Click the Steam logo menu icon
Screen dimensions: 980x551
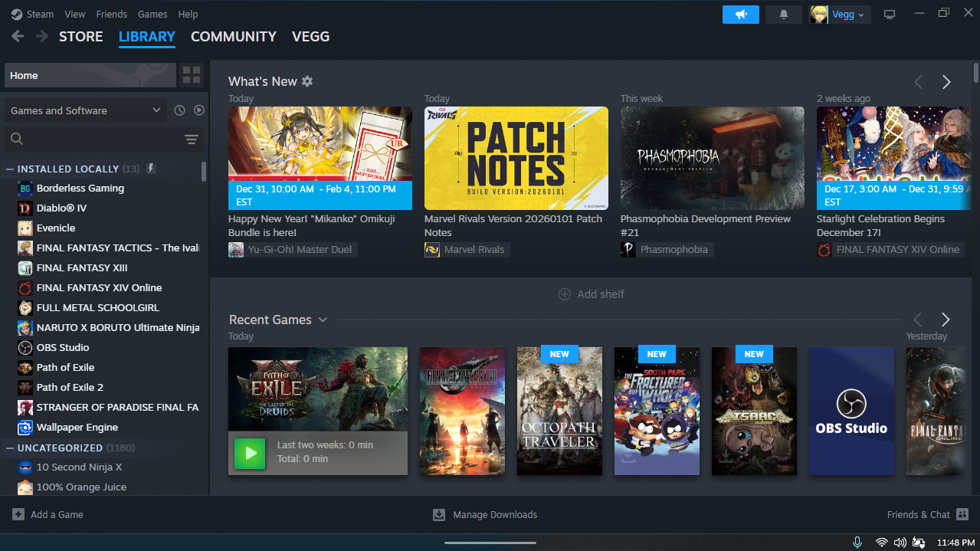click(x=16, y=14)
